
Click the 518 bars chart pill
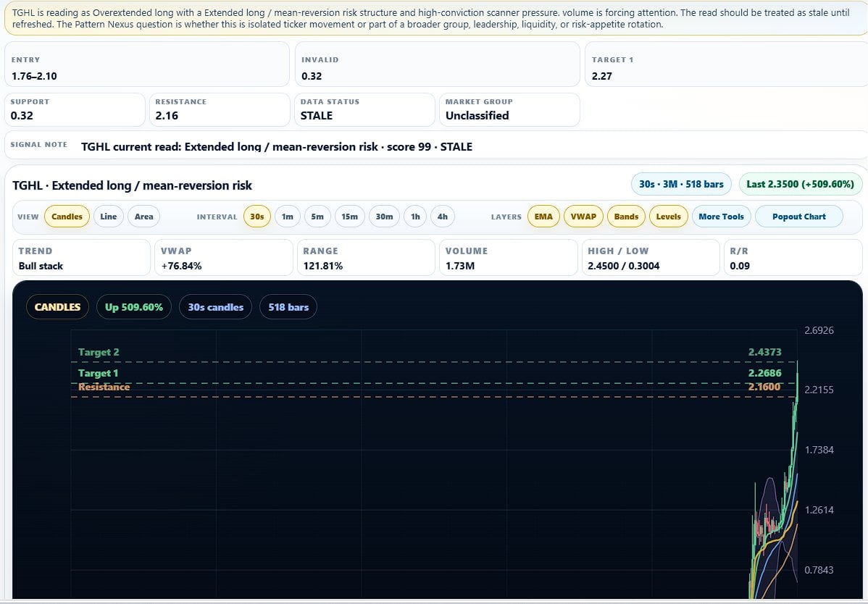coord(288,307)
